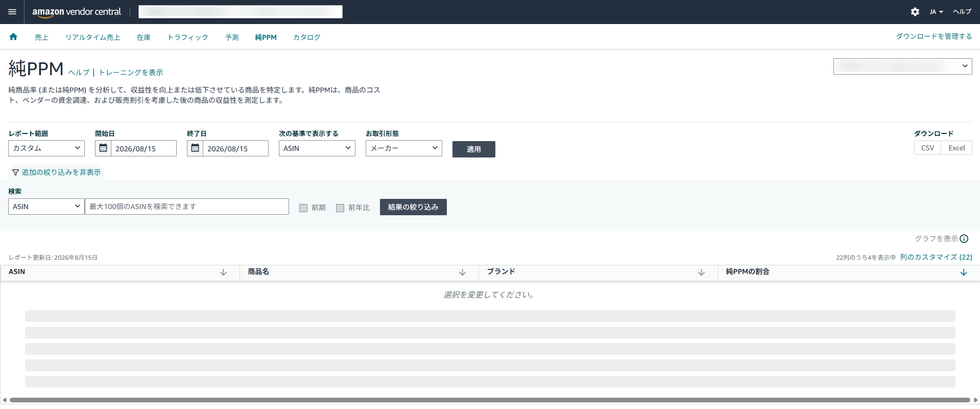Open レポート範囲 カスタム dropdown

coord(46,148)
